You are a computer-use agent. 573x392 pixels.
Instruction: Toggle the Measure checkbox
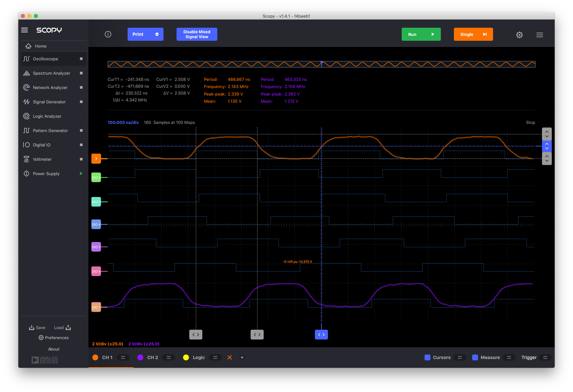pos(475,357)
